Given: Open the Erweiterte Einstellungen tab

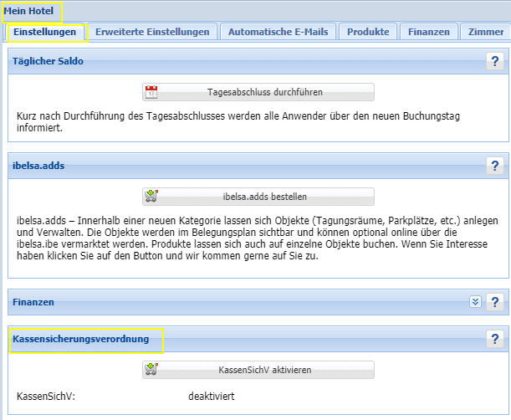Looking at the screenshot, I should [152, 32].
